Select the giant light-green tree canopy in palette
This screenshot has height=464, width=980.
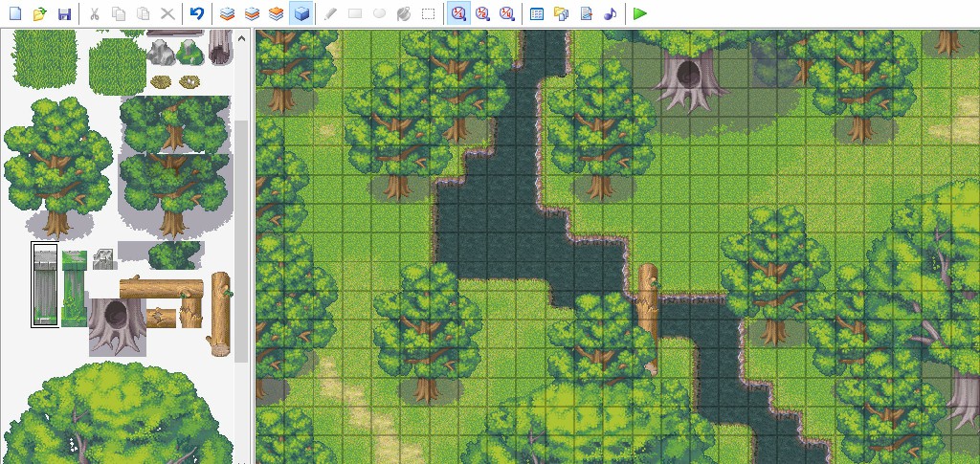pyautogui.click(x=119, y=413)
